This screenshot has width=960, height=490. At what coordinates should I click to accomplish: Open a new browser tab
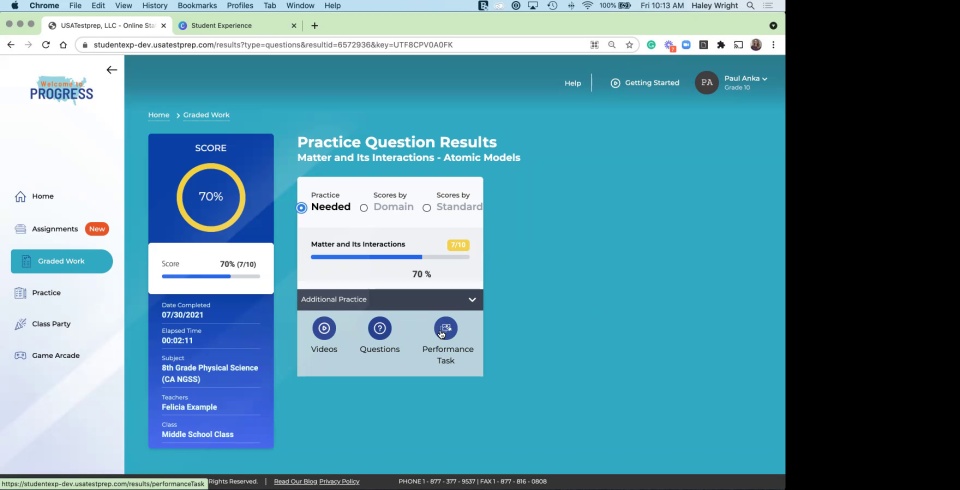click(x=315, y=26)
